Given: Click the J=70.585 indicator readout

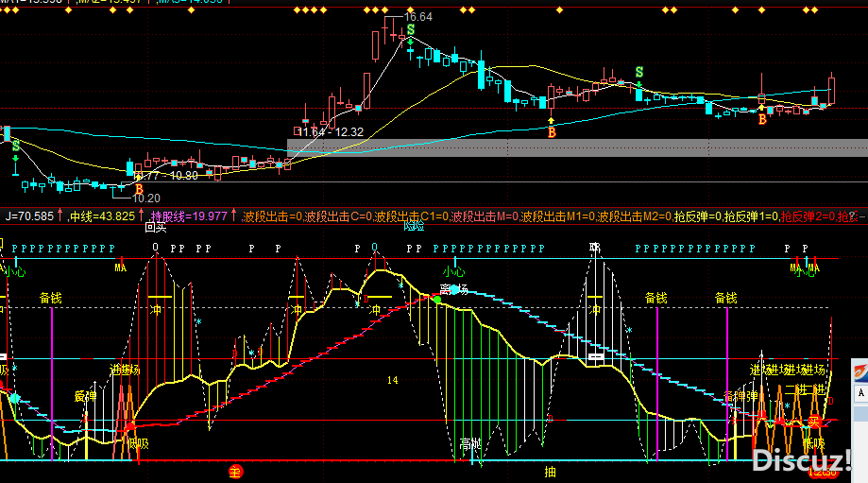Looking at the screenshot, I should 30,216.
